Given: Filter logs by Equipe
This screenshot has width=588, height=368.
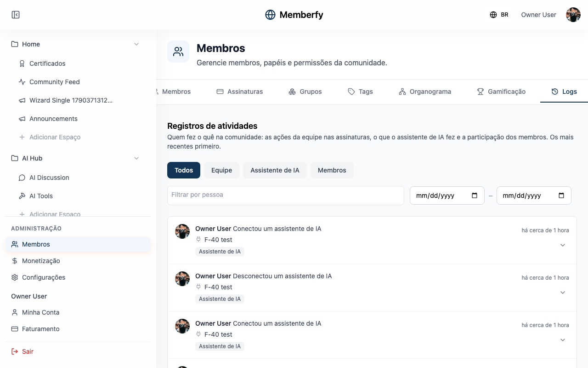Looking at the screenshot, I should point(221,170).
